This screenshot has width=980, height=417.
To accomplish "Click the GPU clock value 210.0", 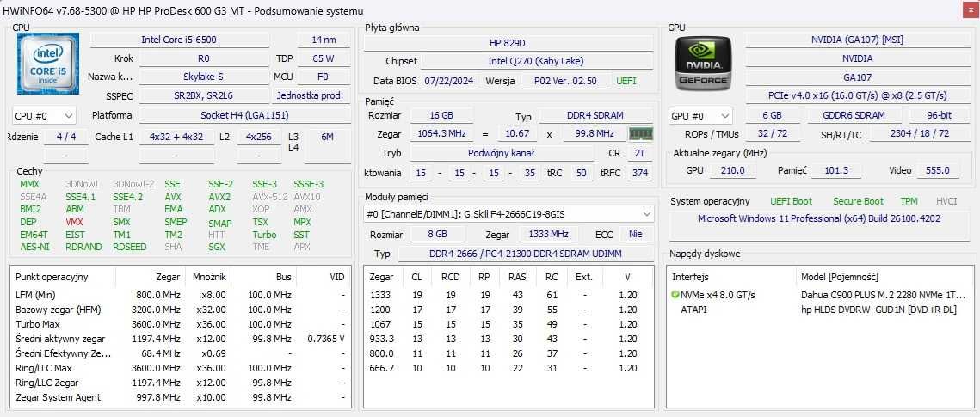I will (x=732, y=170).
